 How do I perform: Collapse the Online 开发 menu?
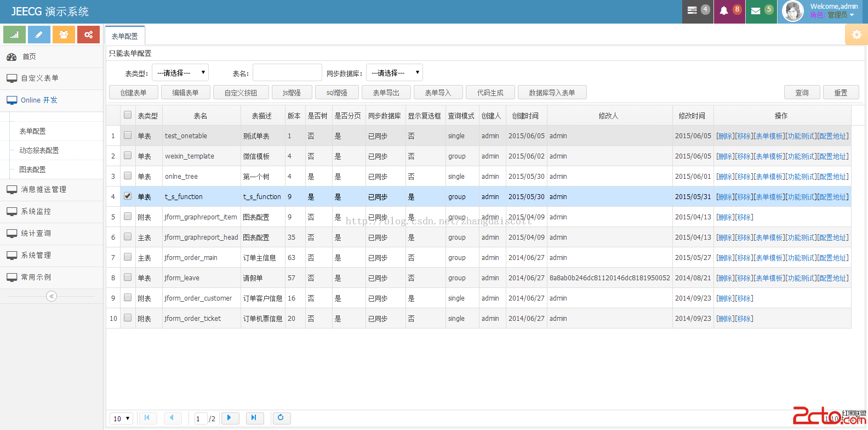(52, 100)
